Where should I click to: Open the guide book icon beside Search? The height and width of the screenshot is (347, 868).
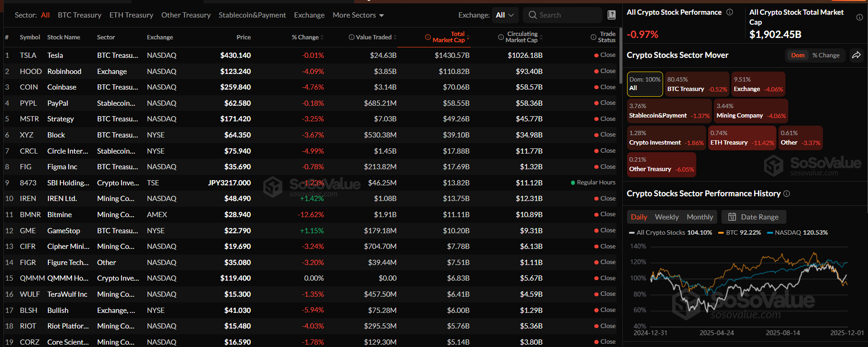612,15
